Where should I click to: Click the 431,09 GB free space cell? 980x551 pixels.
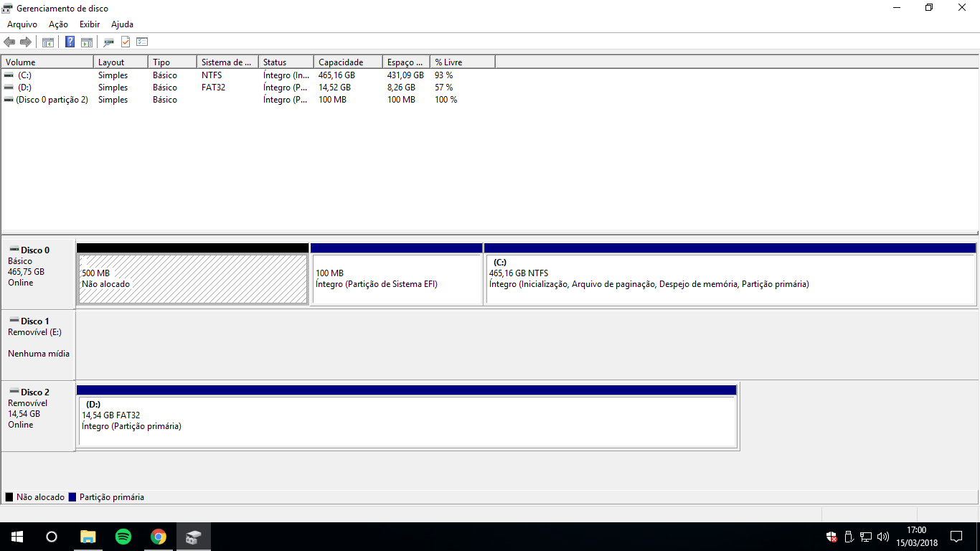(405, 75)
